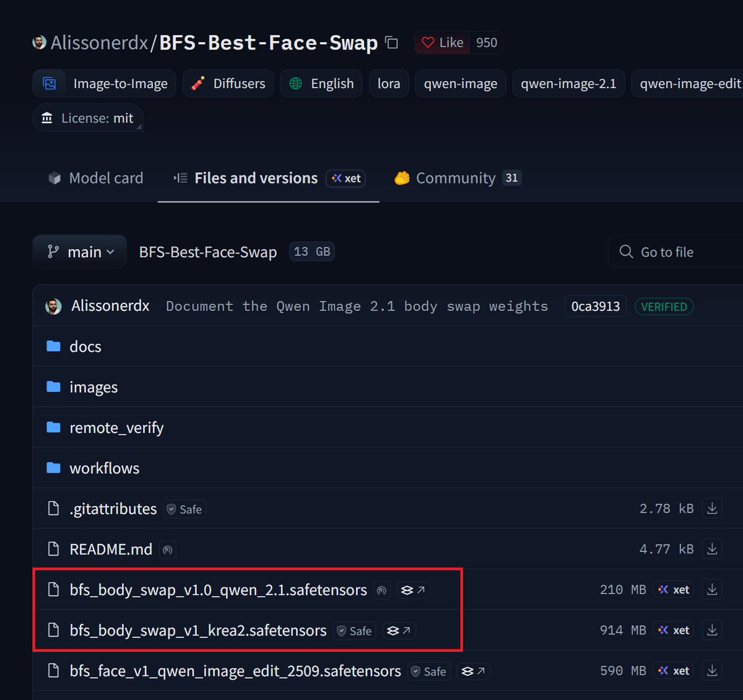Switch to the Files and versions tab
This screenshot has height=700, width=743.
coord(268,178)
